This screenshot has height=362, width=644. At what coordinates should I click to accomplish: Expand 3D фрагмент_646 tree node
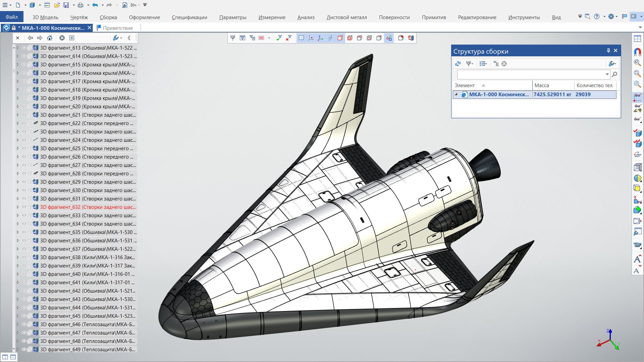(x=18, y=324)
